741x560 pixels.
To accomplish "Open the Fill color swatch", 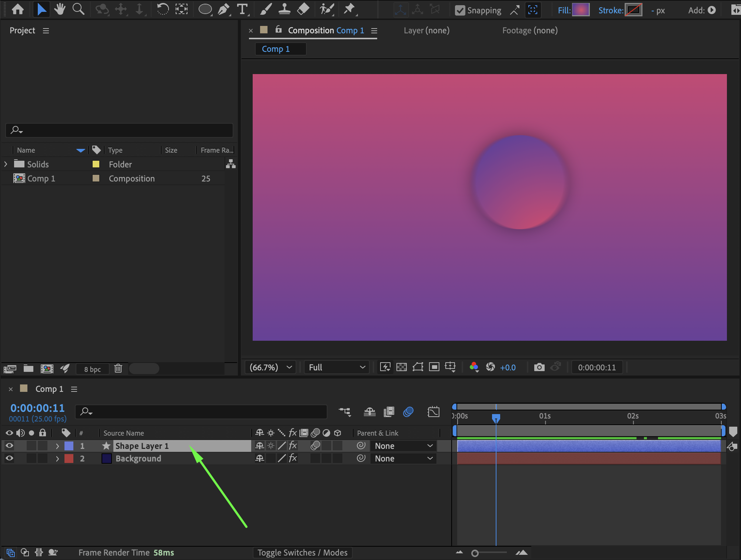I will pos(581,10).
